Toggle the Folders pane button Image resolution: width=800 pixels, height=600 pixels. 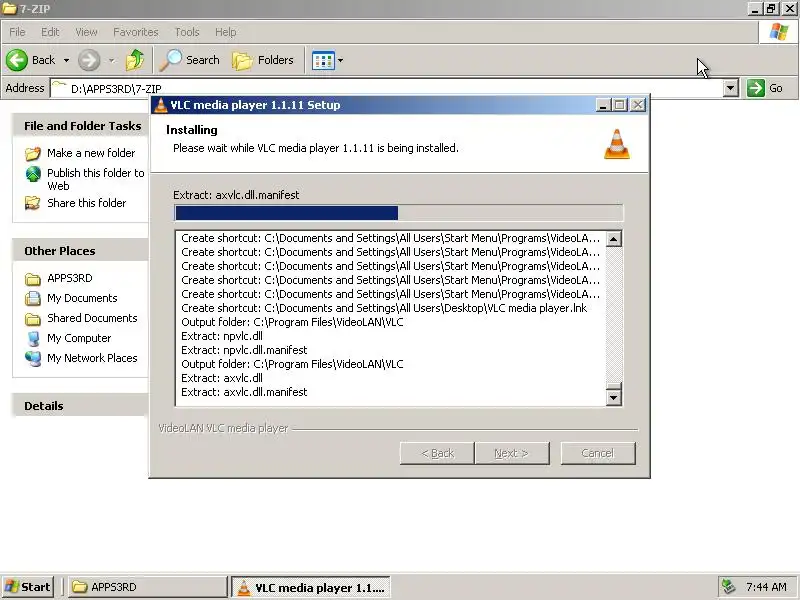(x=263, y=60)
